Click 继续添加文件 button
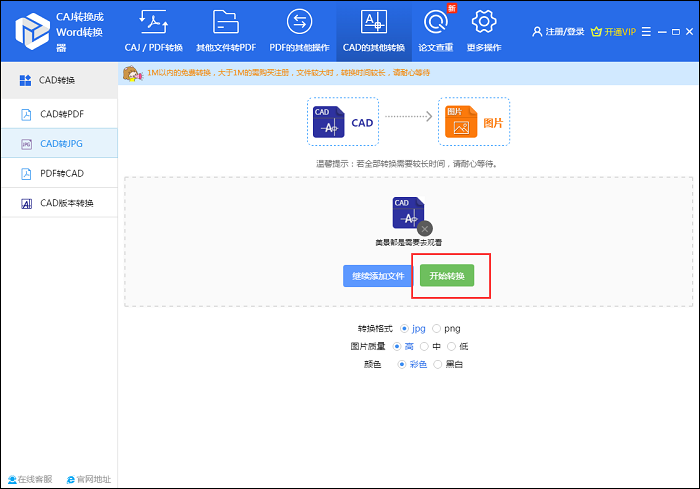The height and width of the screenshot is (489, 700). coord(376,275)
